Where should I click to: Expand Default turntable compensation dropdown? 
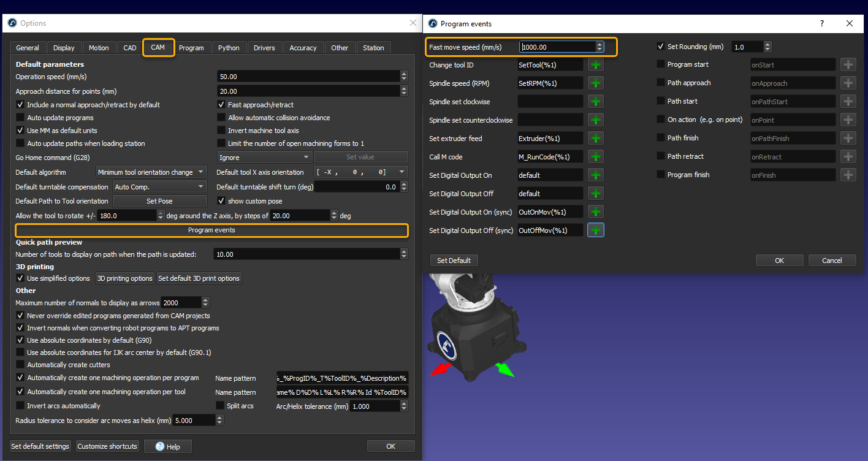point(159,186)
